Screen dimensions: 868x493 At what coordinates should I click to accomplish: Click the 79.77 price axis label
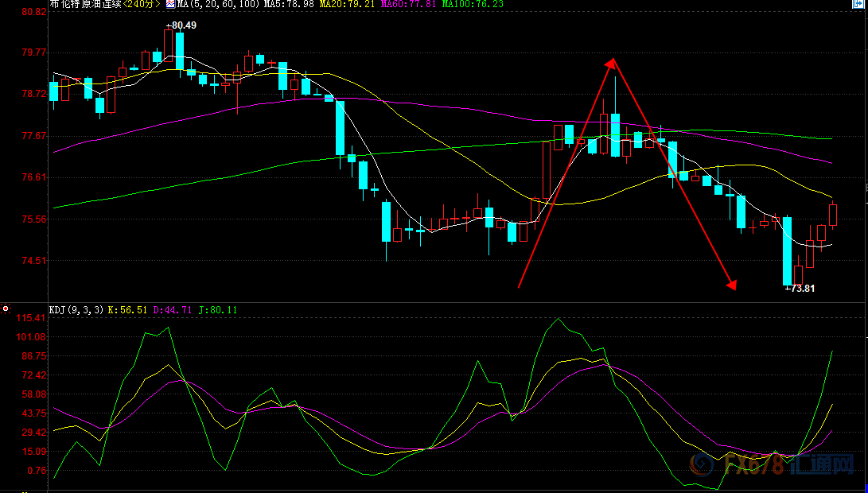tap(33, 52)
